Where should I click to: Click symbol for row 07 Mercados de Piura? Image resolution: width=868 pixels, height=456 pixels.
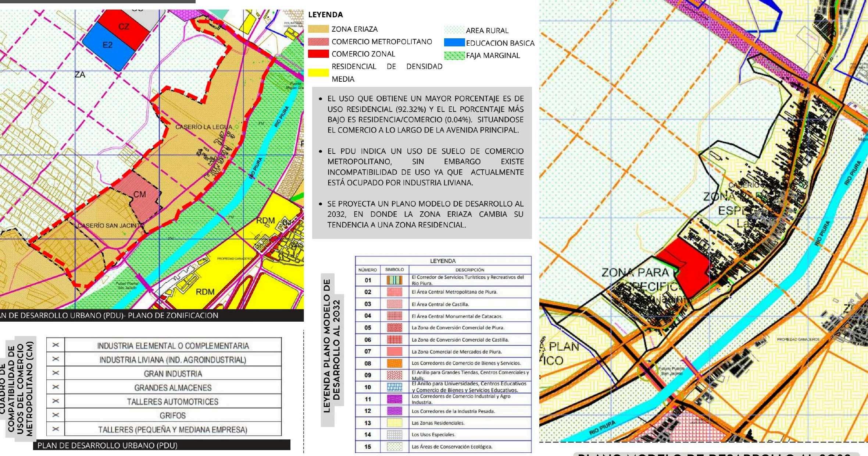pos(394,351)
